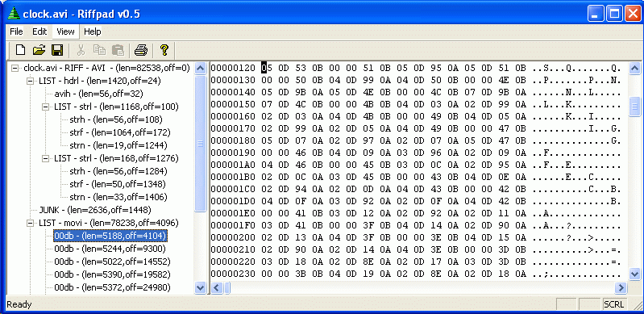This screenshot has height=314, width=644.
Task: Select clock.avi RIFF AVI root label
Action: (106, 68)
